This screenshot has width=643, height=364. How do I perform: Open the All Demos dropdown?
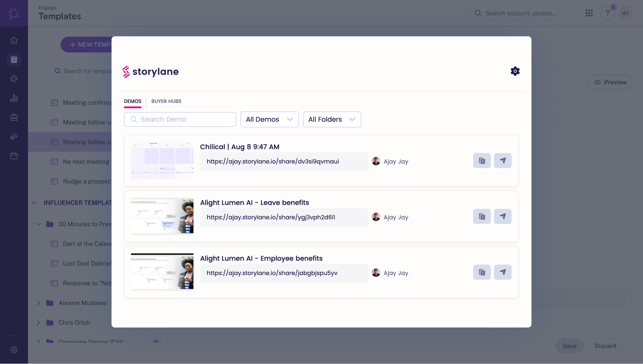(x=269, y=119)
